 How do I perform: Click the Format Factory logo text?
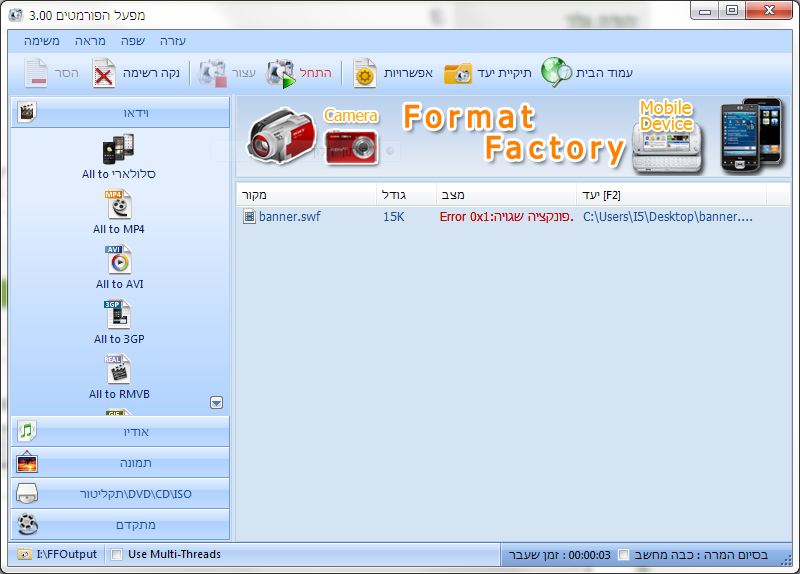pos(513,134)
